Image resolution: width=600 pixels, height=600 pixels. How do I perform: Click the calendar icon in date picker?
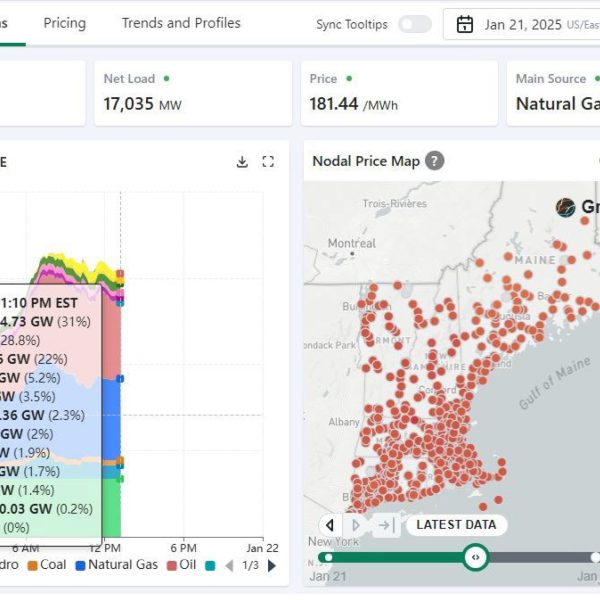[x=465, y=25]
